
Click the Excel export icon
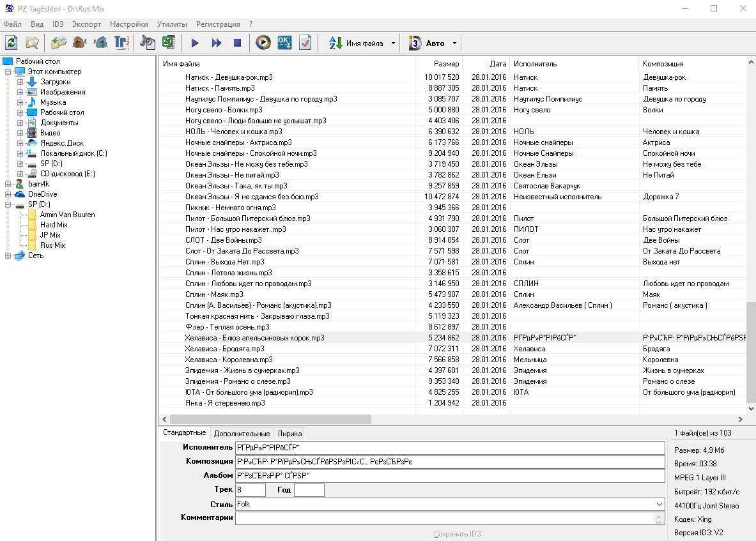pyautogui.click(x=168, y=43)
